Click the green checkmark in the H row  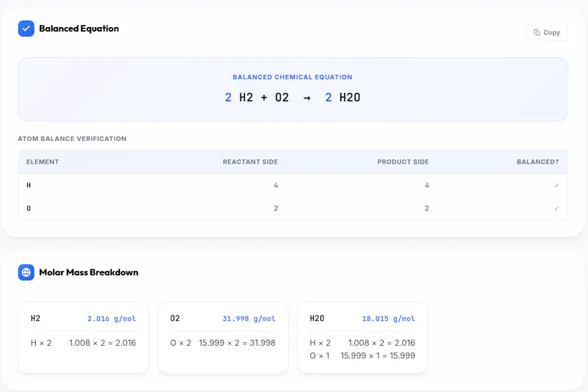556,185
